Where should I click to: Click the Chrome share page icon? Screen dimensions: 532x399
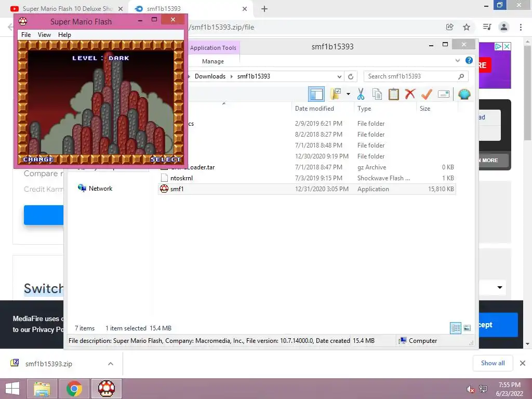450,27
